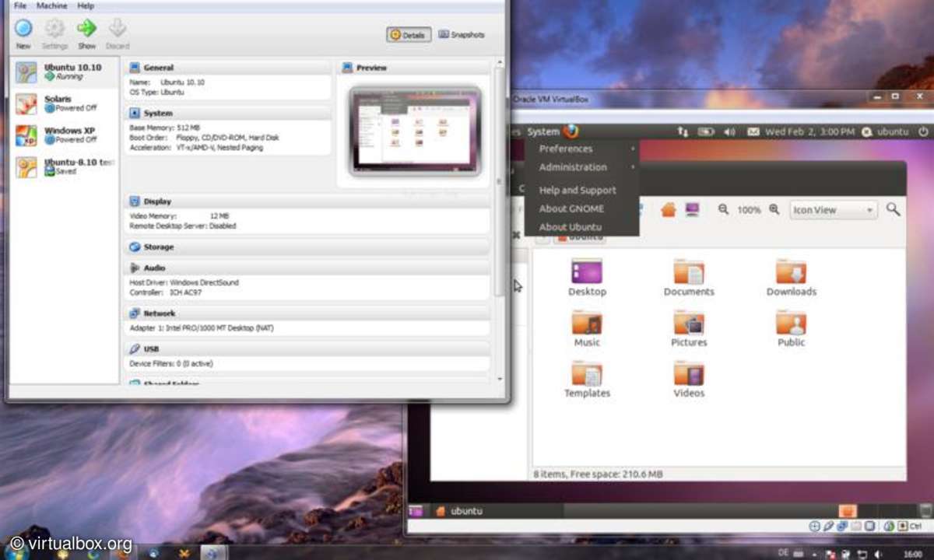Click the USB section header
Screen dimensions: 934x560
click(x=307, y=349)
